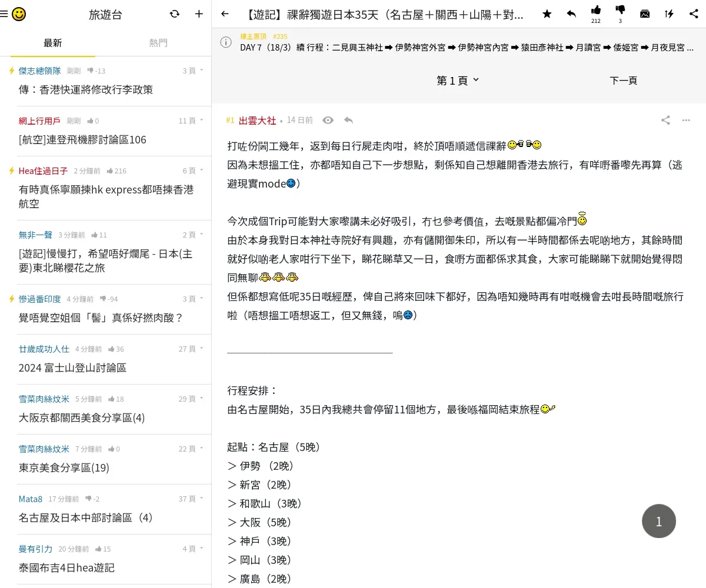Expand page list for 覺唔覺空姐個「髻」 thread
Screen dimensions: 706x588
tap(193, 299)
